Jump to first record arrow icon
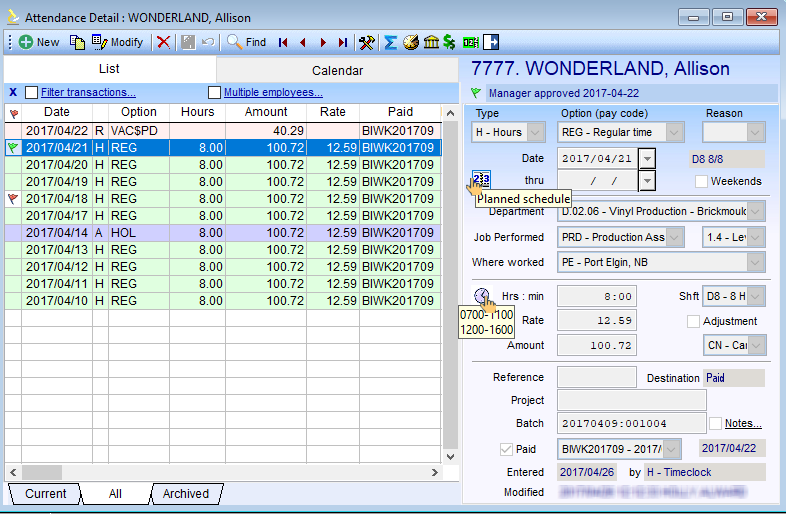This screenshot has width=786, height=514. point(283,42)
